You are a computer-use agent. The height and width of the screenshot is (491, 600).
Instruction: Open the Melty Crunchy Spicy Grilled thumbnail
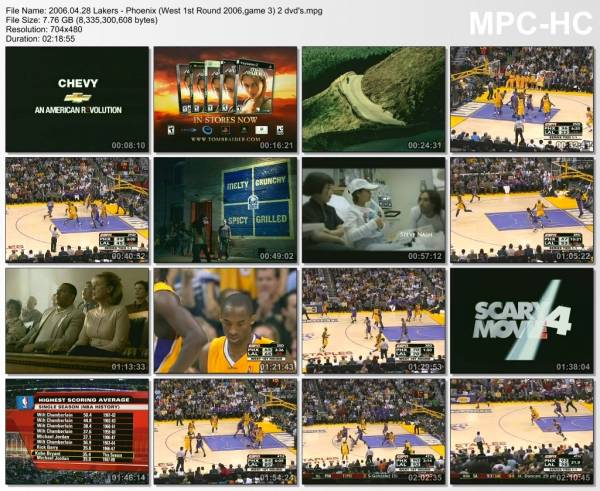coord(225,210)
